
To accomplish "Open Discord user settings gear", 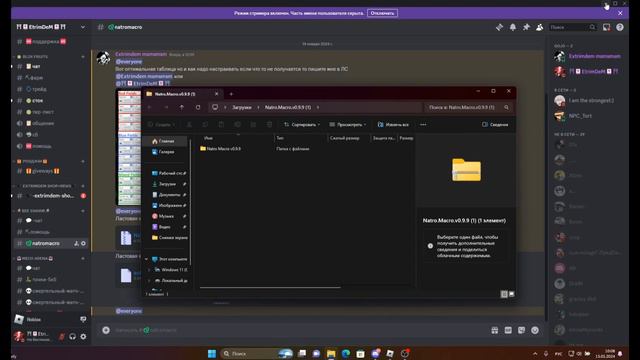I will [83, 336].
